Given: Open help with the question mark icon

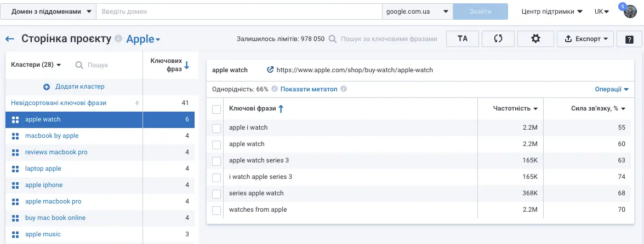Looking at the screenshot, I should [x=629, y=39].
